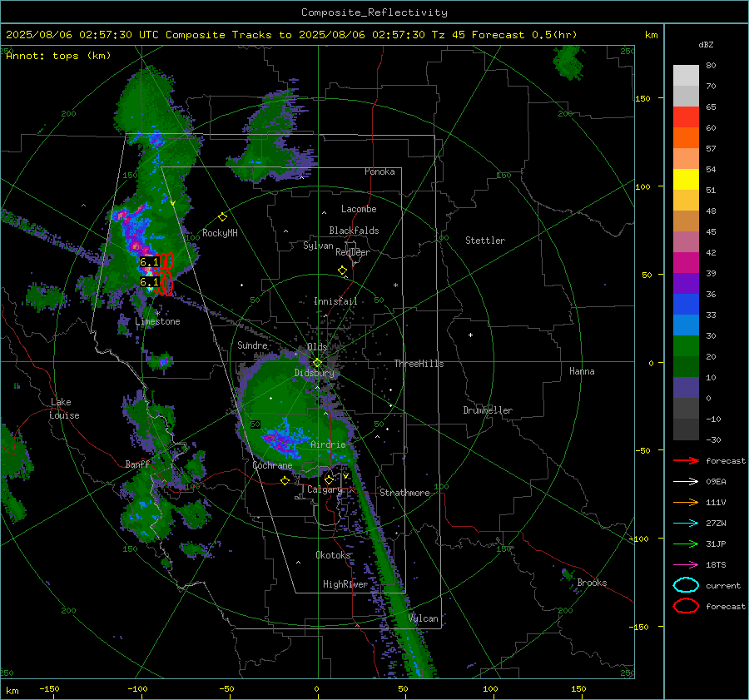This screenshot has width=749, height=700.
Task: Click the Didsbury town label
Action: point(314,373)
